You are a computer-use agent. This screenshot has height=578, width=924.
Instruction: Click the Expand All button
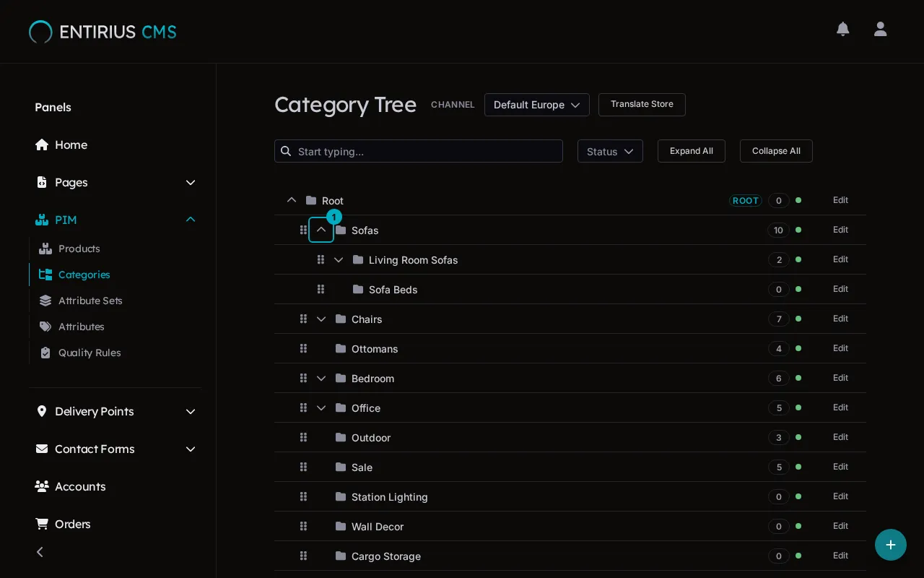[692, 151]
